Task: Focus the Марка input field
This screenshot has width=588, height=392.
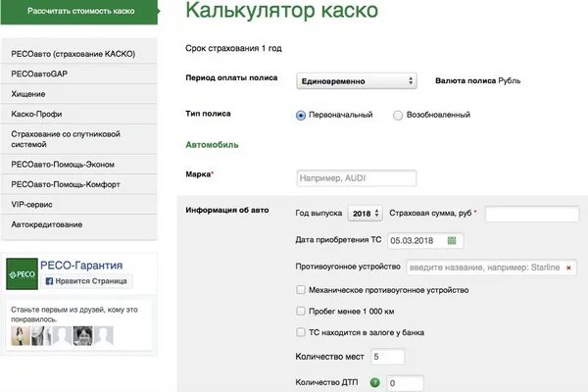Action: [357, 178]
